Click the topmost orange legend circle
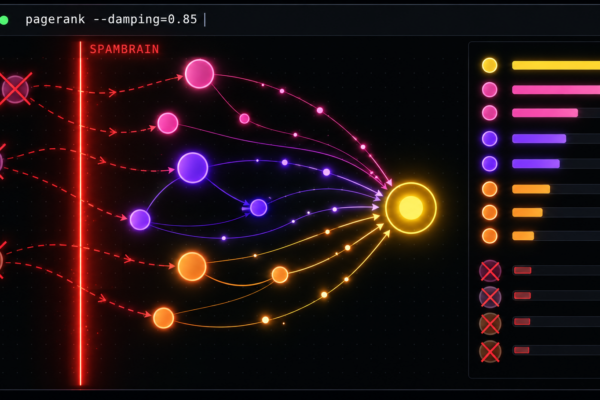600x400 pixels. click(x=489, y=189)
